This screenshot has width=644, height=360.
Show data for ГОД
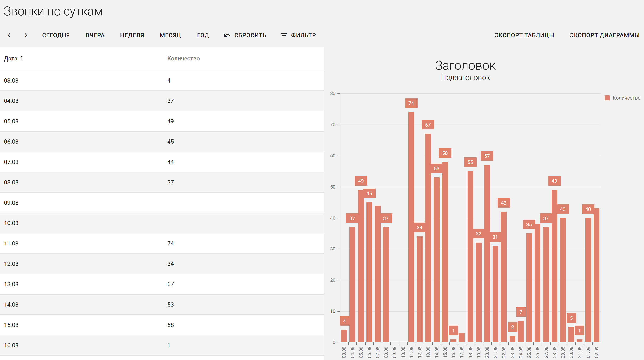pyautogui.click(x=203, y=35)
